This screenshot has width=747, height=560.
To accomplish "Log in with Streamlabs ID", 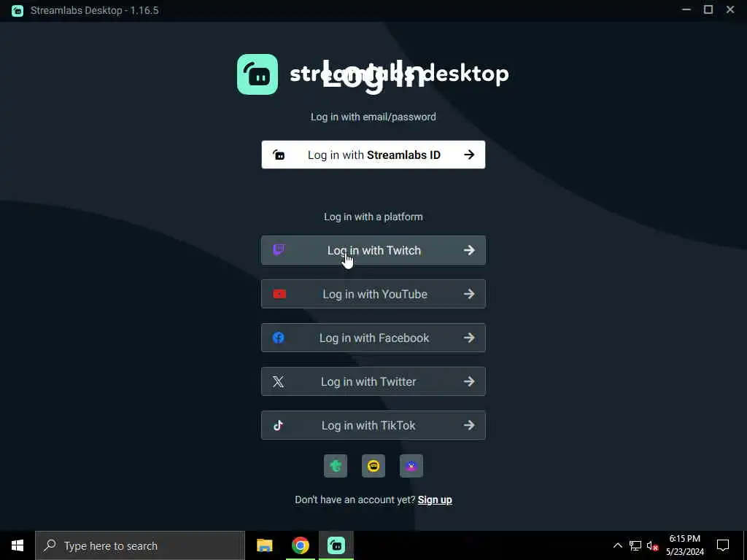I will point(373,155).
